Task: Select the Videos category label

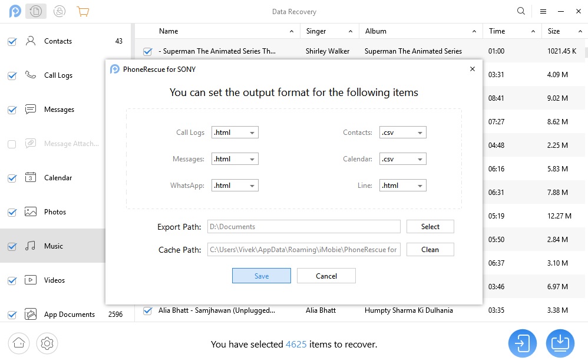Action: 54,280
